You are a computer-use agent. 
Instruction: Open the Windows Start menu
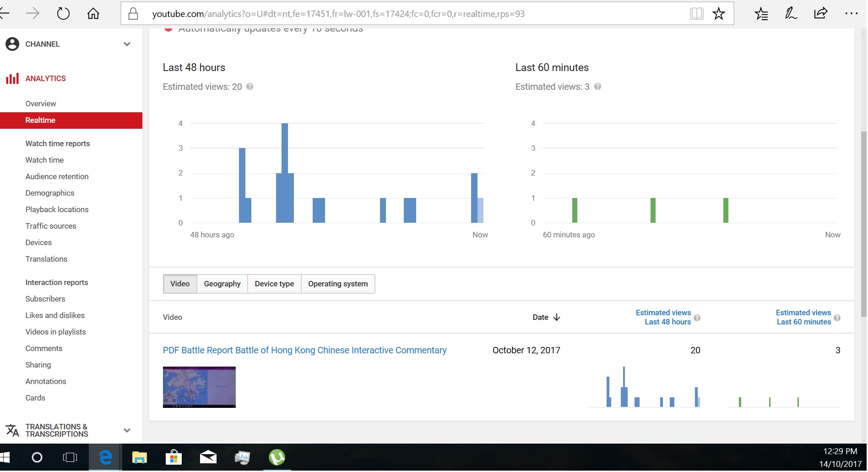click(5, 457)
